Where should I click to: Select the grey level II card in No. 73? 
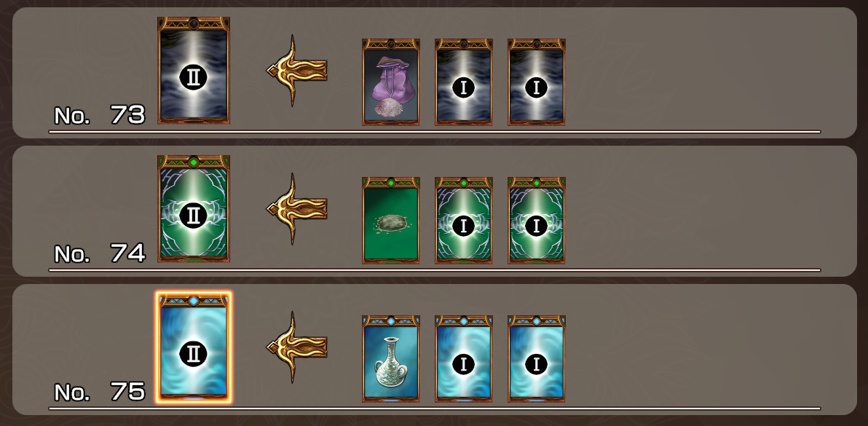194,70
